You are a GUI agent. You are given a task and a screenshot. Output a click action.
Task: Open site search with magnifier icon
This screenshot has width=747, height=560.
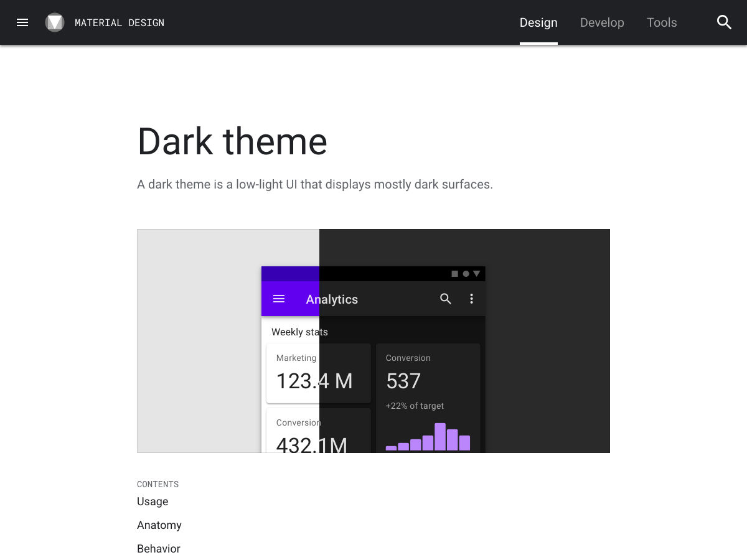click(x=724, y=22)
